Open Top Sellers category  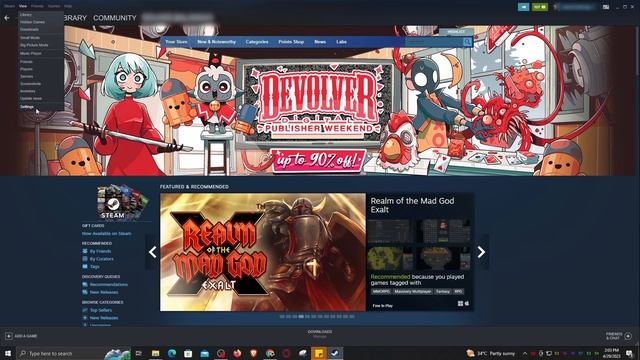pos(101,310)
